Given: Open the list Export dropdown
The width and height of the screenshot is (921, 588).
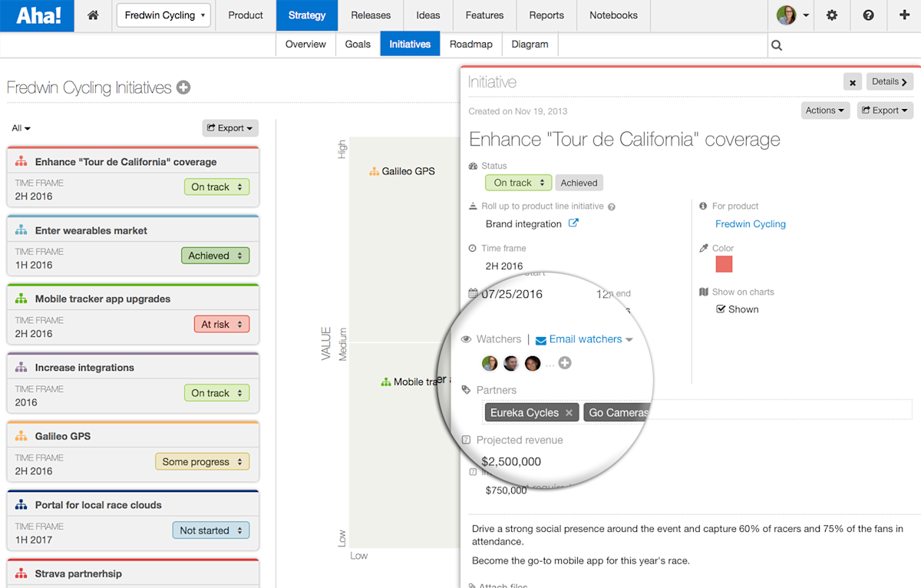Looking at the screenshot, I should click(x=230, y=128).
